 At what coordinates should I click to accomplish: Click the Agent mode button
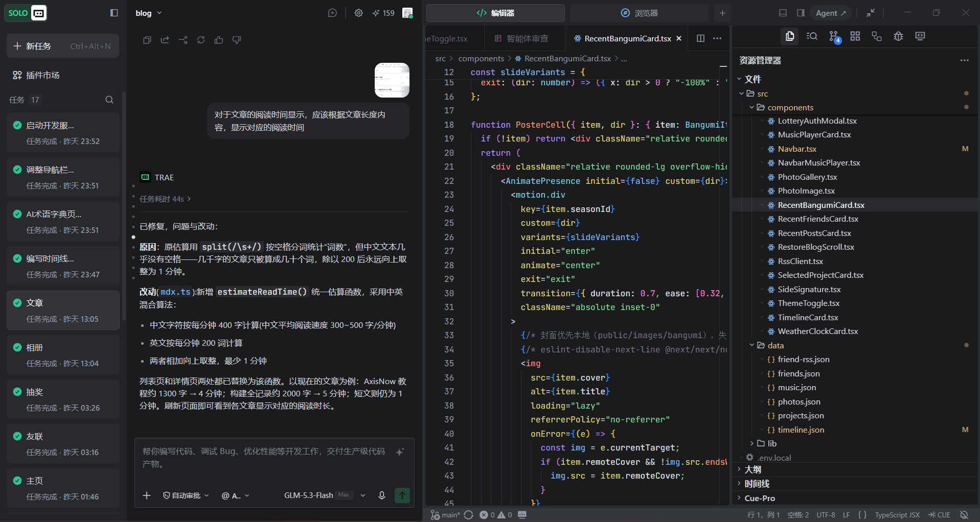coord(831,13)
